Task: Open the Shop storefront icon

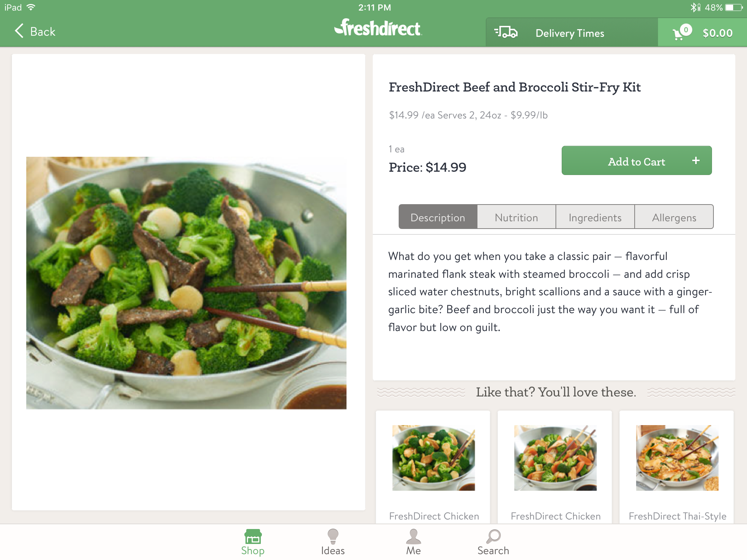Action: [253, 537]
